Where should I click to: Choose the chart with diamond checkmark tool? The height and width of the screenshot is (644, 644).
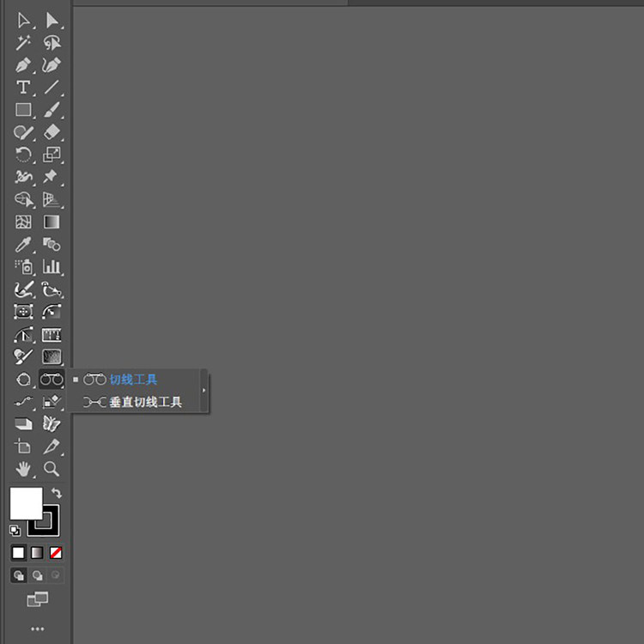52,401
